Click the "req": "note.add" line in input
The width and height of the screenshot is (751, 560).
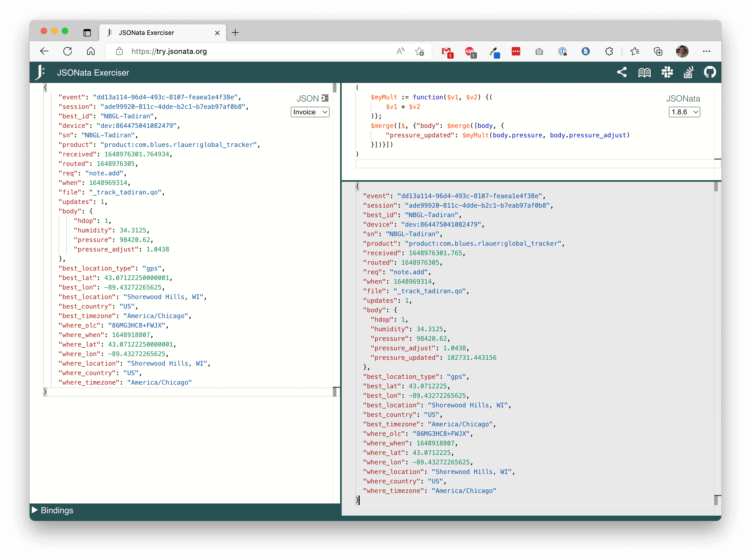[92, 173]
